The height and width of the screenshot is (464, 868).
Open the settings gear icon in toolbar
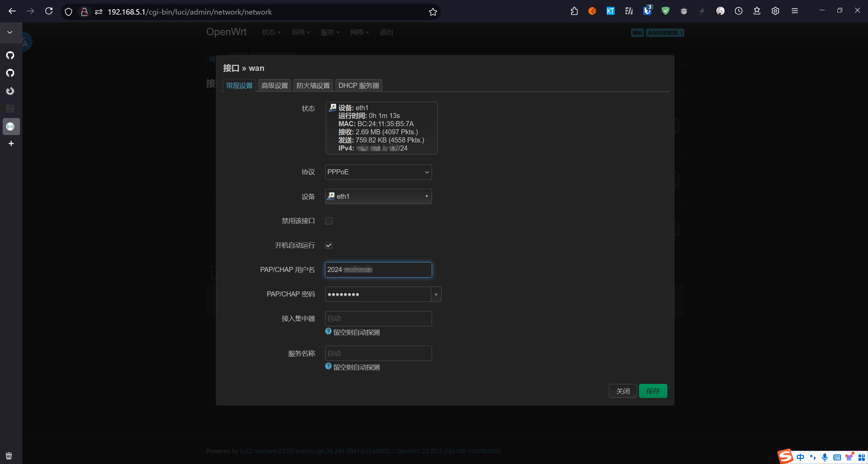coord(775,11)
